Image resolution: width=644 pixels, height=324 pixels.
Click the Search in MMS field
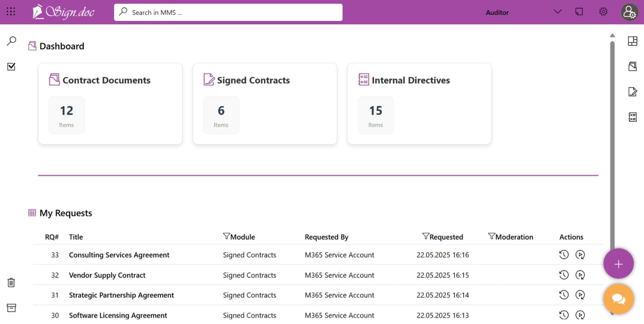click(228, 12)
